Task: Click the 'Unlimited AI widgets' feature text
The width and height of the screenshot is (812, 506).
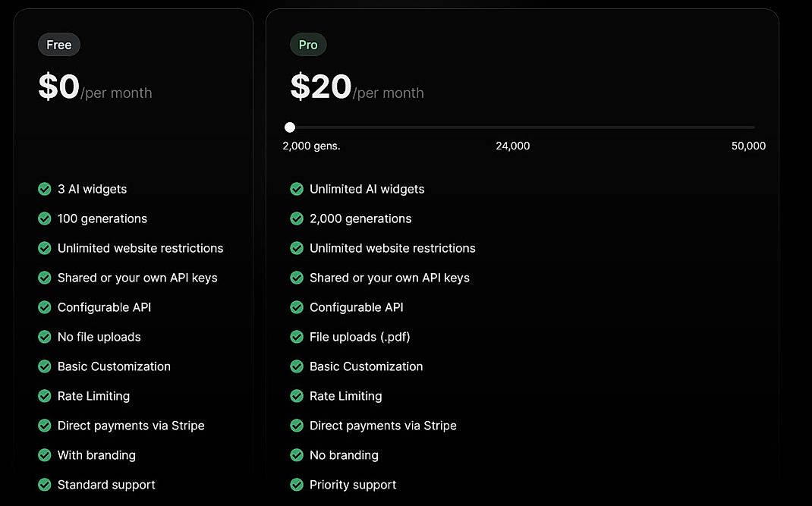Action: 367,189
